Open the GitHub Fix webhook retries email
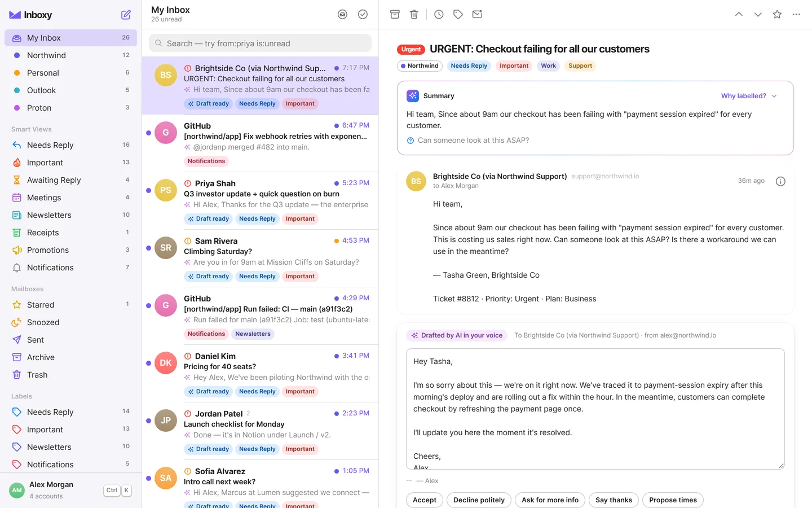 pos(260,143)
